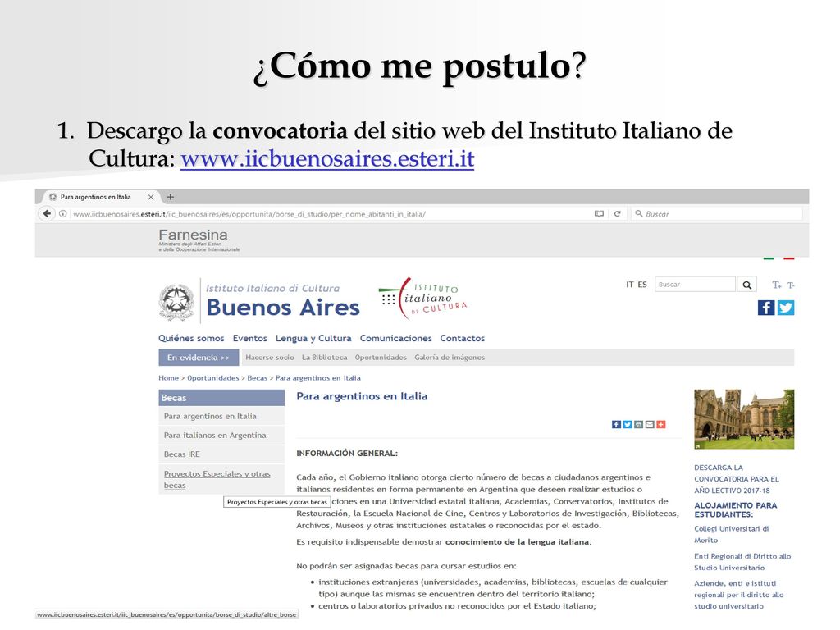Share article via small Facebook icon
The width and height of the screenshot is (840, 630).
pos(617,424)
